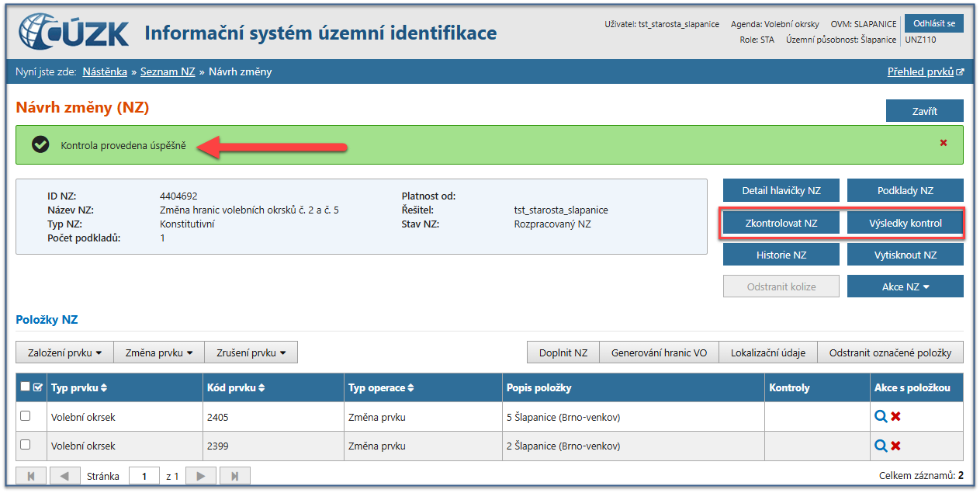This screenshot has height=493, width=980.
Task: Tick the checkbox for row 2399
Action: tap(26, 445)
